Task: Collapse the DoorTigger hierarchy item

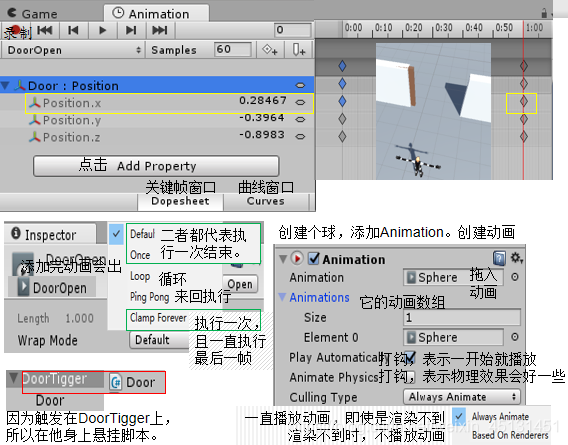Action: (x=14, y=378)
